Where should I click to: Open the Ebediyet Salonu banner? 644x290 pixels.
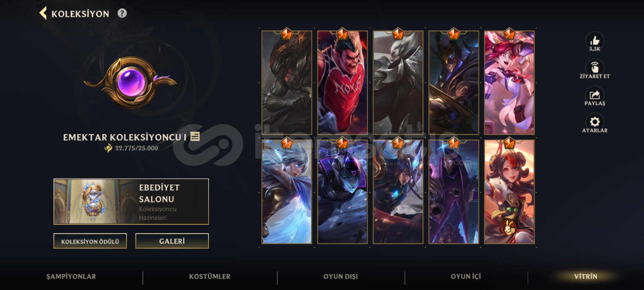click(x=131, y=201)
